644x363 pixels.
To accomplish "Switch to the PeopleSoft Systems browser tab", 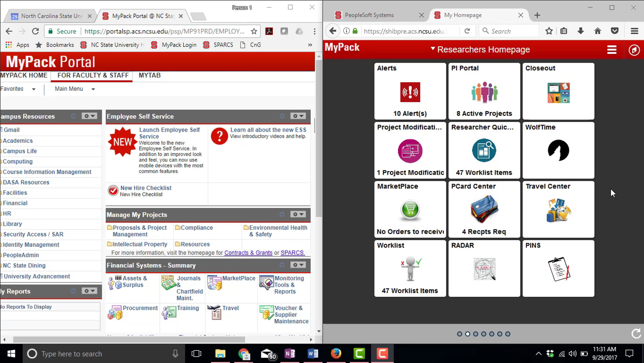I will pyautogui.click(x=369, y=15).
